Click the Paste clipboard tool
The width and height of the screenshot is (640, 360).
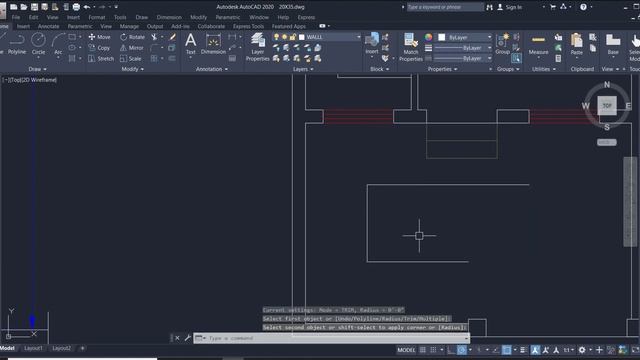click(576, 44)
